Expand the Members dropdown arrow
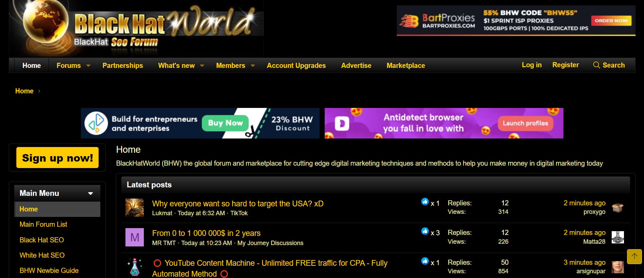This screenshot has height=278, width=644. tap(253, 66)
